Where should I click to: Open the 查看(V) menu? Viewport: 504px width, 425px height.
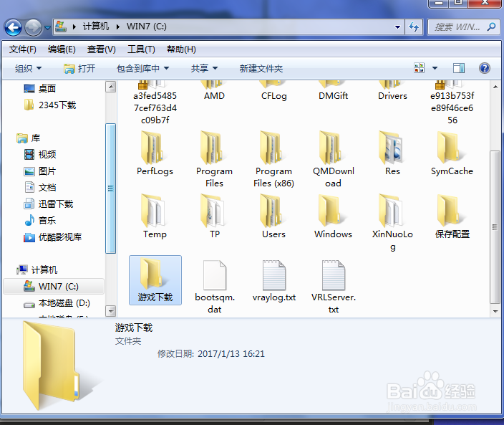tap(101, 49)
